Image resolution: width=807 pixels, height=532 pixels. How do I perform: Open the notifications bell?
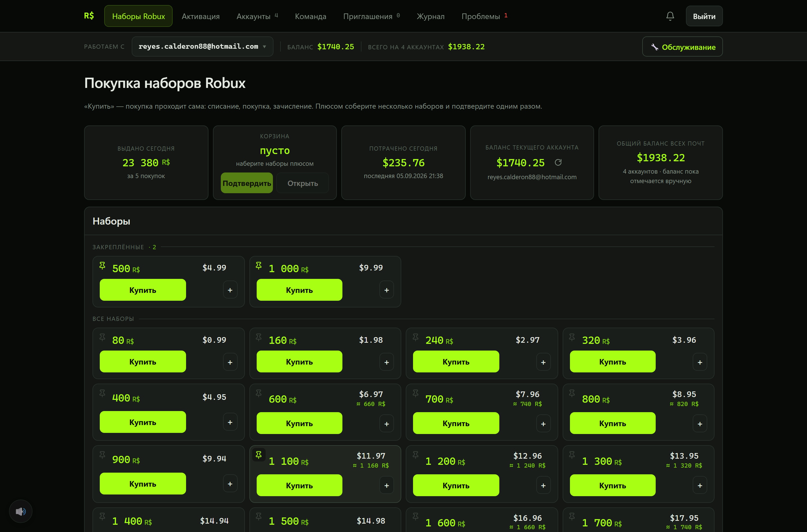point(670,16)
